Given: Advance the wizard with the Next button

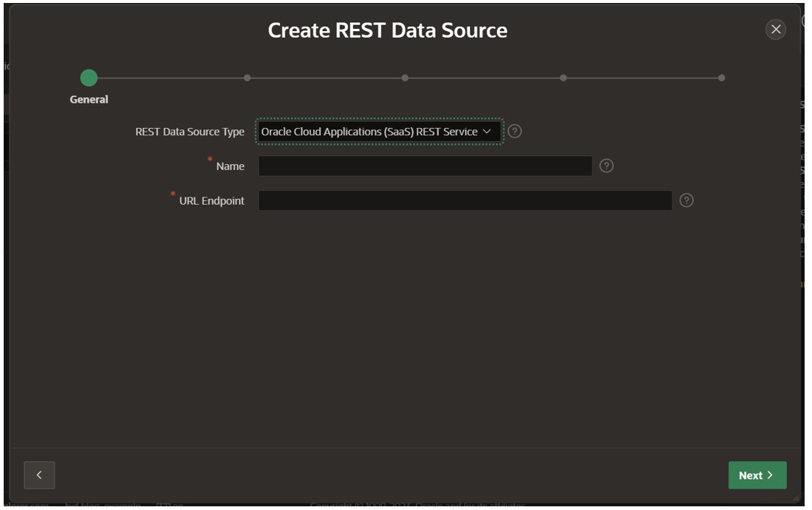Looking at the screenshot, I should tap(757, 475).
